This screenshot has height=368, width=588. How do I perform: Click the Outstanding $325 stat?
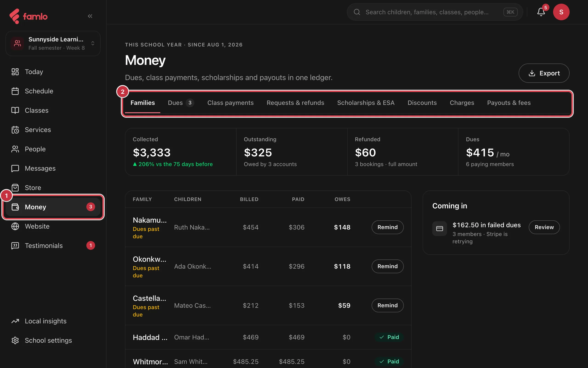[x=291, y=152]
